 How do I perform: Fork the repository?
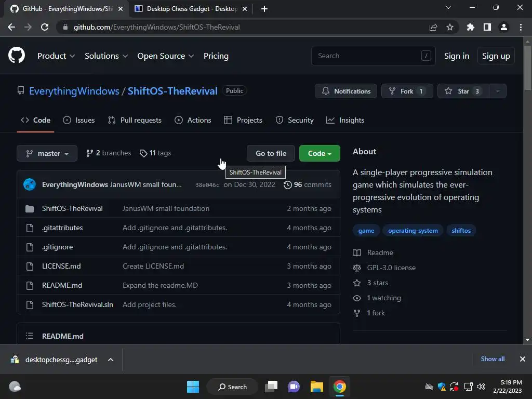[407, 91]
